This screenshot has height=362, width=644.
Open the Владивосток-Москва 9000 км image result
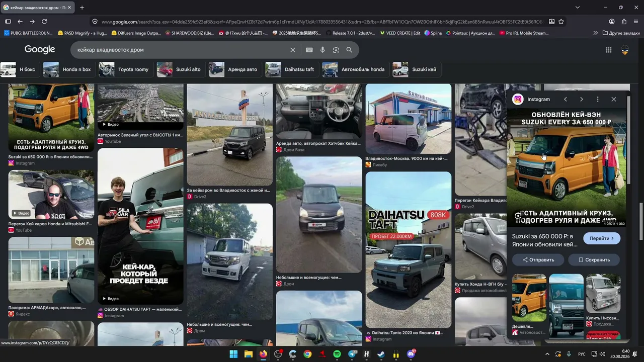tap(409, 119)
